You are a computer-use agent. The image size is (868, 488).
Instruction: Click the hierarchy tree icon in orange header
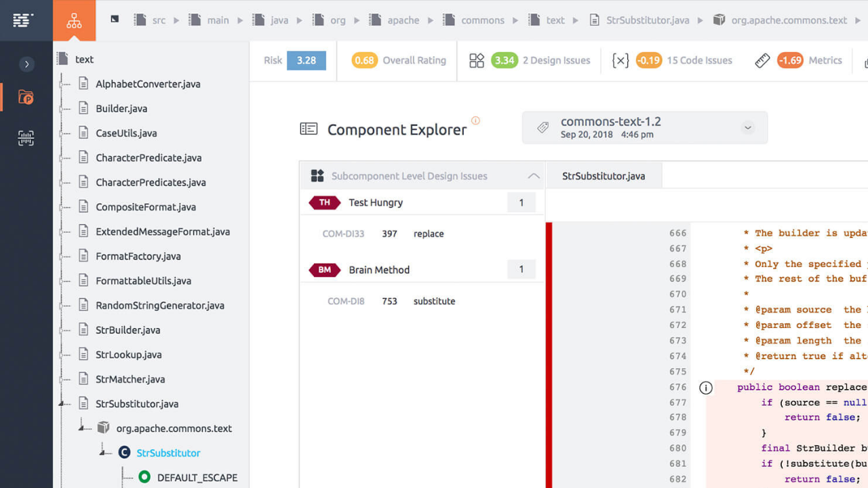(74, 20)
